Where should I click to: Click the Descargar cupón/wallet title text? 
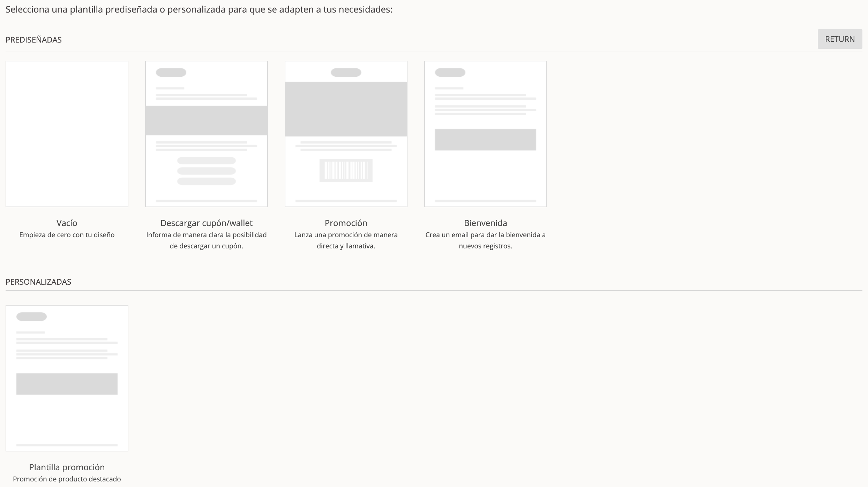207,223
